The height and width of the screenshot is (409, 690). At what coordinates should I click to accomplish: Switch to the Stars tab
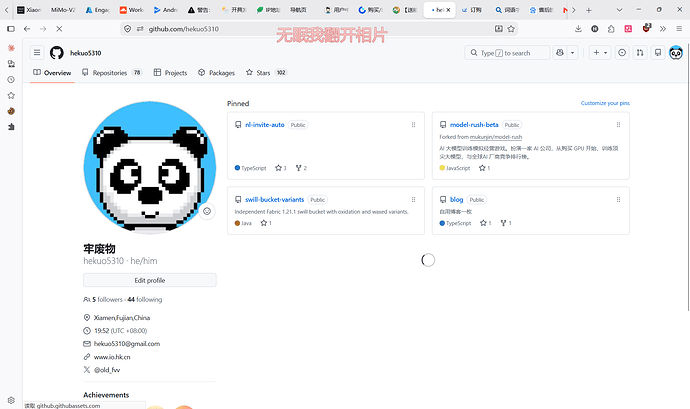266,73
